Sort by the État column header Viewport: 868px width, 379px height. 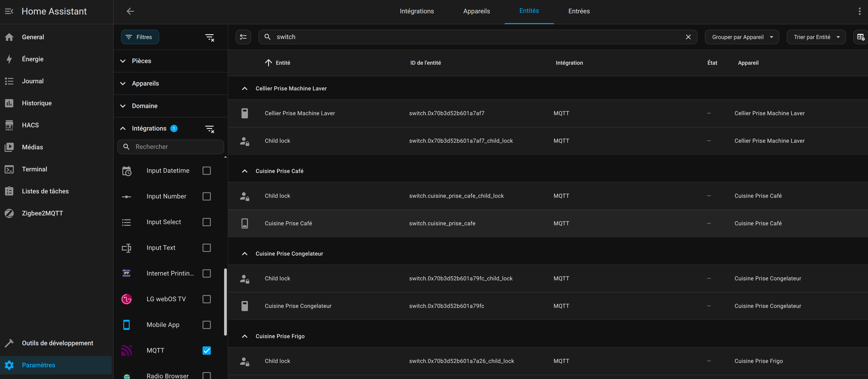[712, 63]
